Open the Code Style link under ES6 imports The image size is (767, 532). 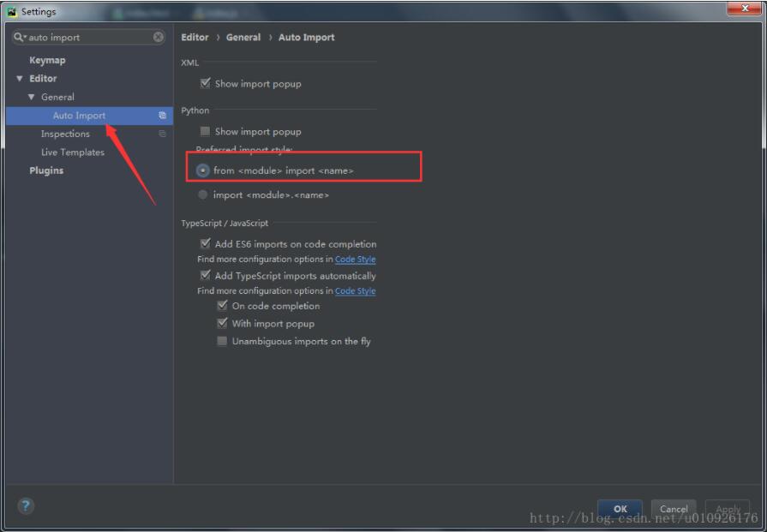pos(355,259)
